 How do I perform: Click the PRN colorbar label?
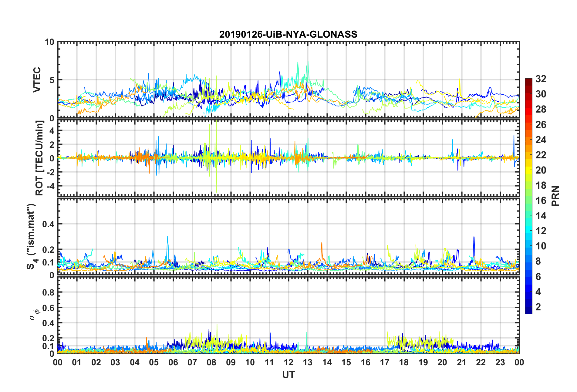[x=555, y=196]
